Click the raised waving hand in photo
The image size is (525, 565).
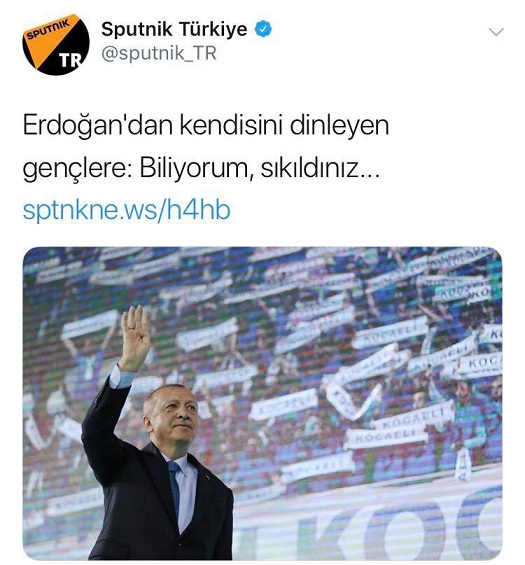click(135, 338)
